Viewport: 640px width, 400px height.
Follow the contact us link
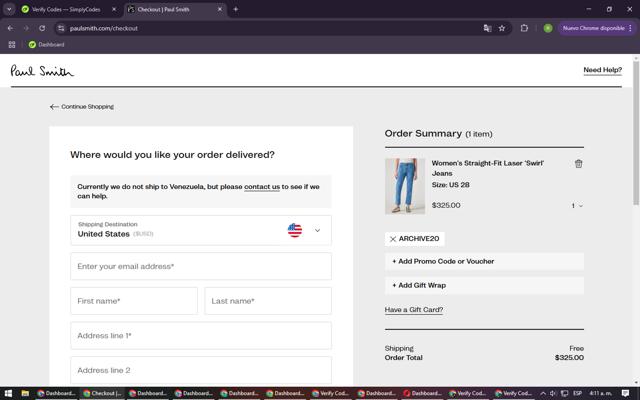(262, 187)
